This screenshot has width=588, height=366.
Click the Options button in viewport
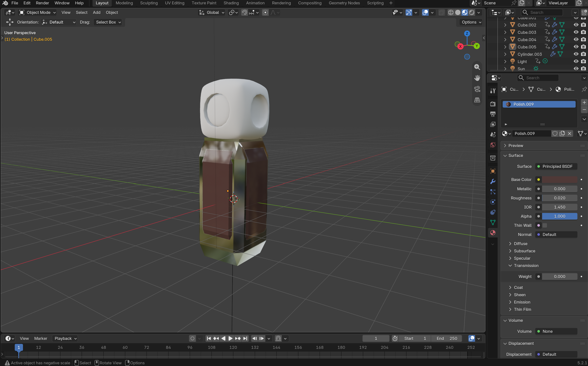click(471, 22)
